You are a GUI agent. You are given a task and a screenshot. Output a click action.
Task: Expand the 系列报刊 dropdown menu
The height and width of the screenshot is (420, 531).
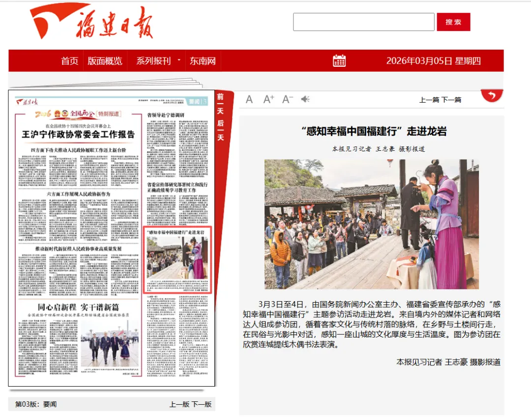click(x=153, y=60)
